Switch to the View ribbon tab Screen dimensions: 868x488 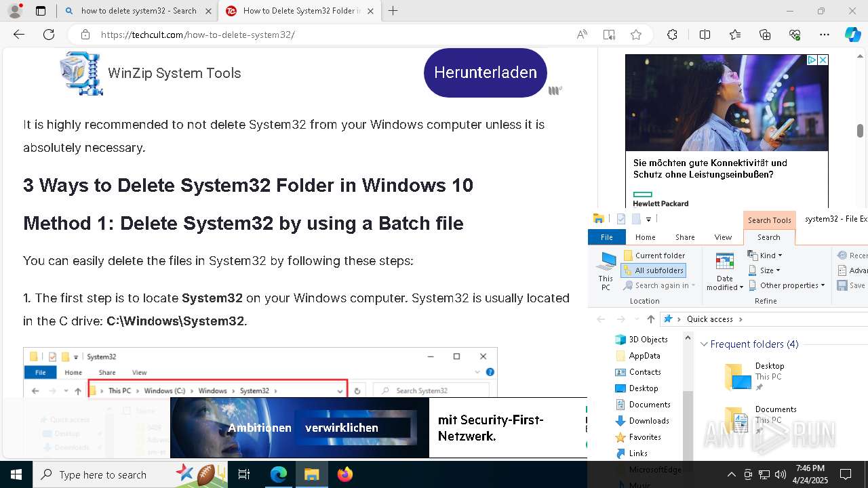pos(723,237)
